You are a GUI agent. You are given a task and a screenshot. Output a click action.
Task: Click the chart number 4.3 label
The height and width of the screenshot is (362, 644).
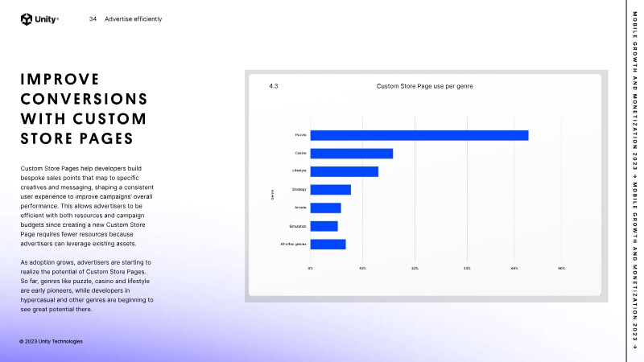(274, 85)
